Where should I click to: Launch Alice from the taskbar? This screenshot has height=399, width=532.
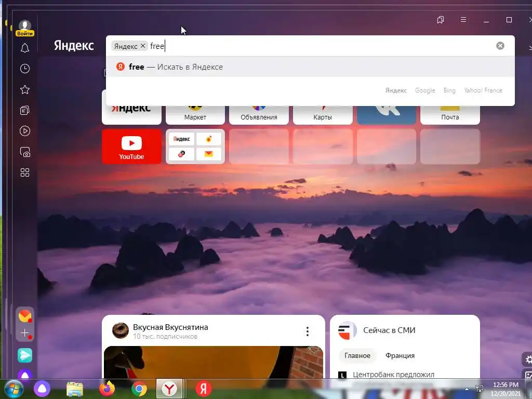click(42, 389)
